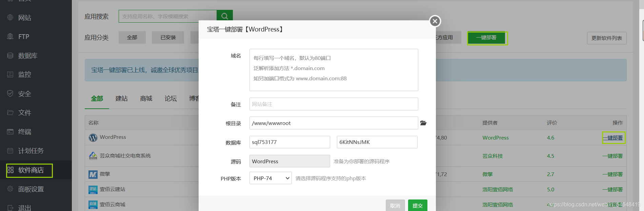Viewport: 644px width, 211px height.
Task: Click the 一键部署 filter button at top
Action: (x=486, y=38)
